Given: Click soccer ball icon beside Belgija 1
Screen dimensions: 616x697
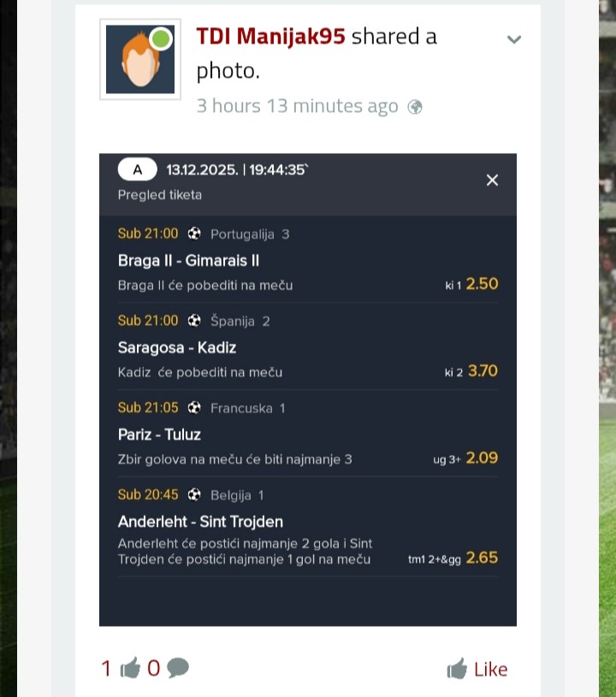Looking at the screenshot, I should pyautogui.click(x=194, y=495).
